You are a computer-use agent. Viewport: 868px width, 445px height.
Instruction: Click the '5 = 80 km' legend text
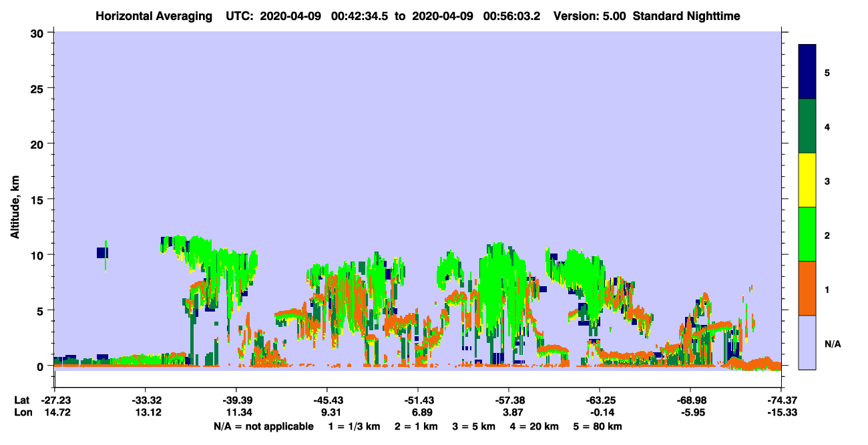[598, 426]
